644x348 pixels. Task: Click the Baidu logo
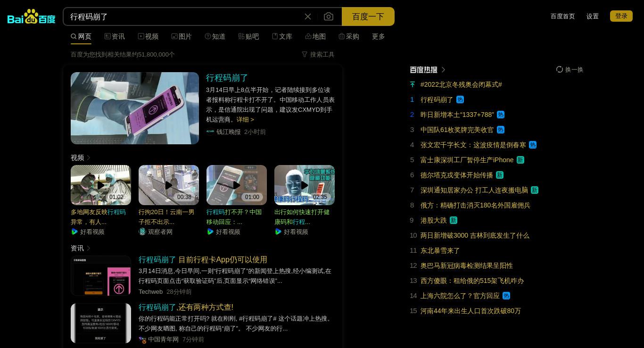31,17
